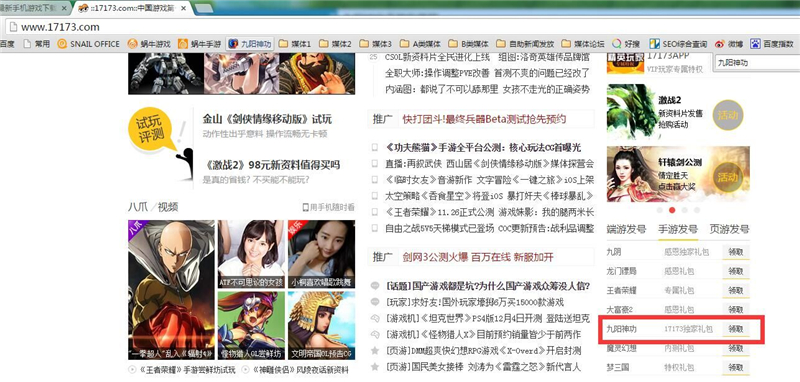The height and width of the screenshot is (382, 800).
Task: Click 领取 button for 大富豪2
Action: [x=736, y=310]
